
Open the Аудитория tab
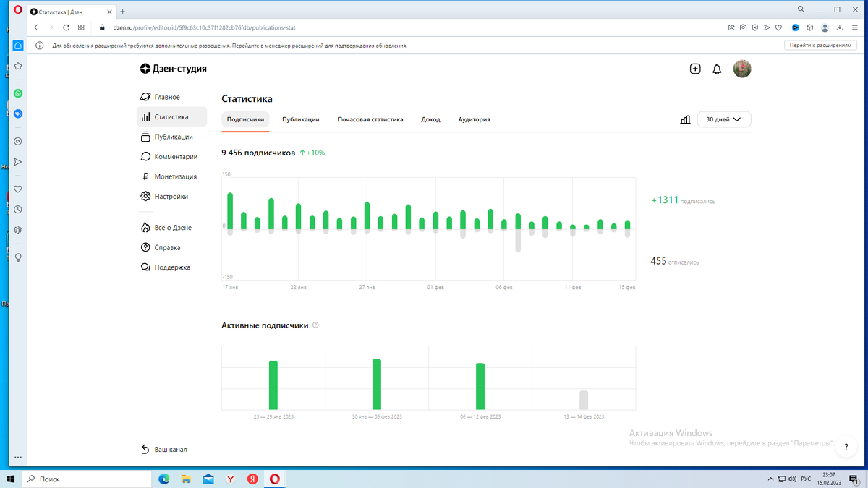[x=474, y=119]
